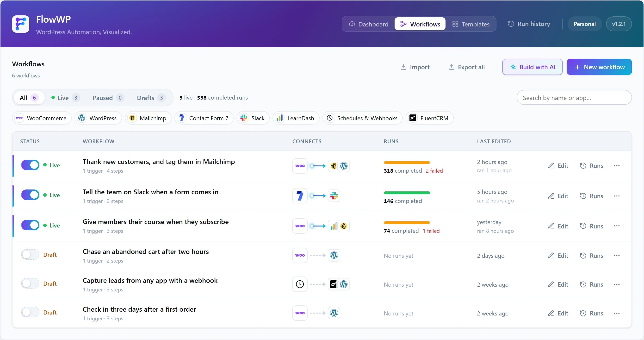This screenshot has height=340, width=644.
Task: Click Woo icon in Thank new customers row
Action: pyautogui.click(x=300, y=166)
